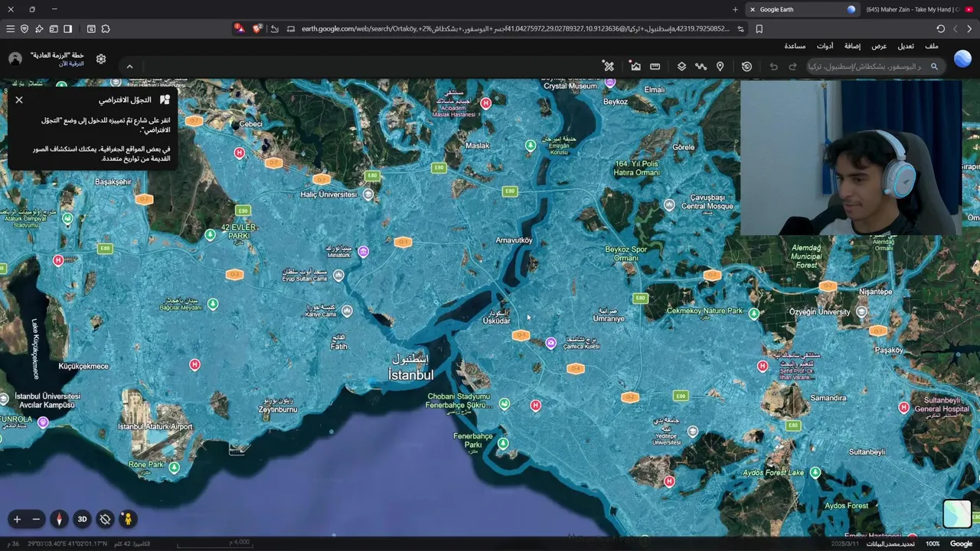Open the تعديل (Edit) menu

(x=906, y=46)
